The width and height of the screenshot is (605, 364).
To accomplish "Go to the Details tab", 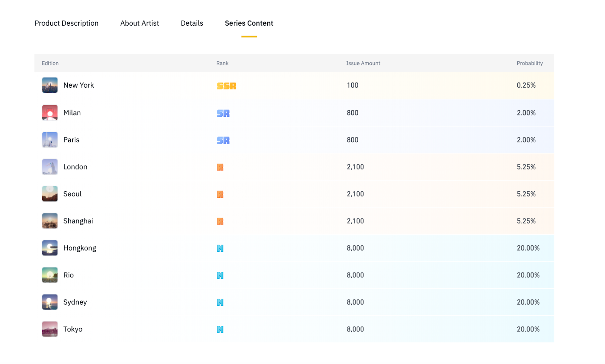I will coord(192,23).
